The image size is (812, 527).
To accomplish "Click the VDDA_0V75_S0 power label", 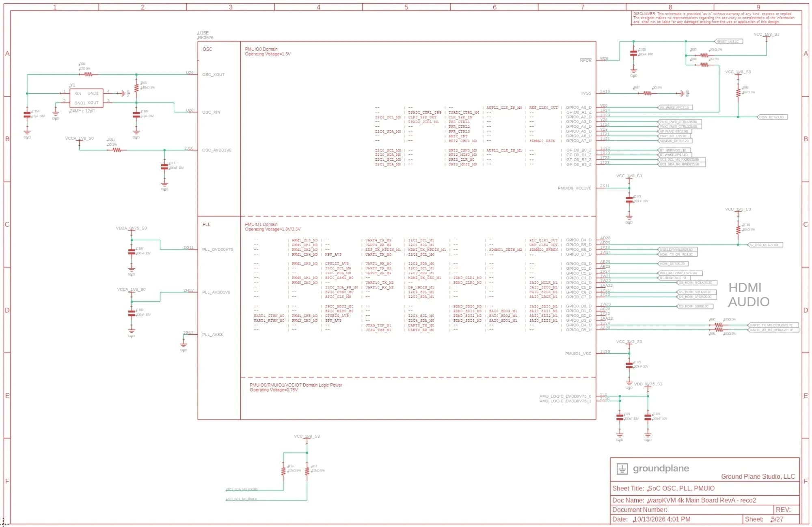I will pyautogui.click(x=131, y=228).
